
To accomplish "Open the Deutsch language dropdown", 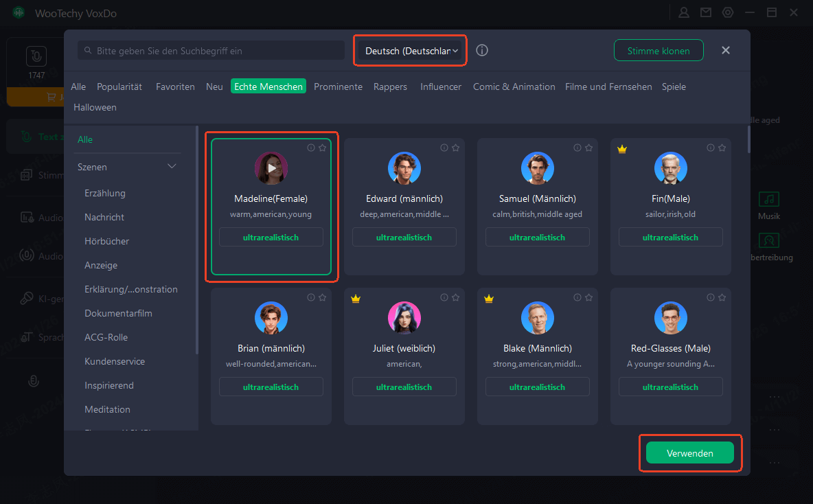I will pyautogui.click(x=411, y=51).
